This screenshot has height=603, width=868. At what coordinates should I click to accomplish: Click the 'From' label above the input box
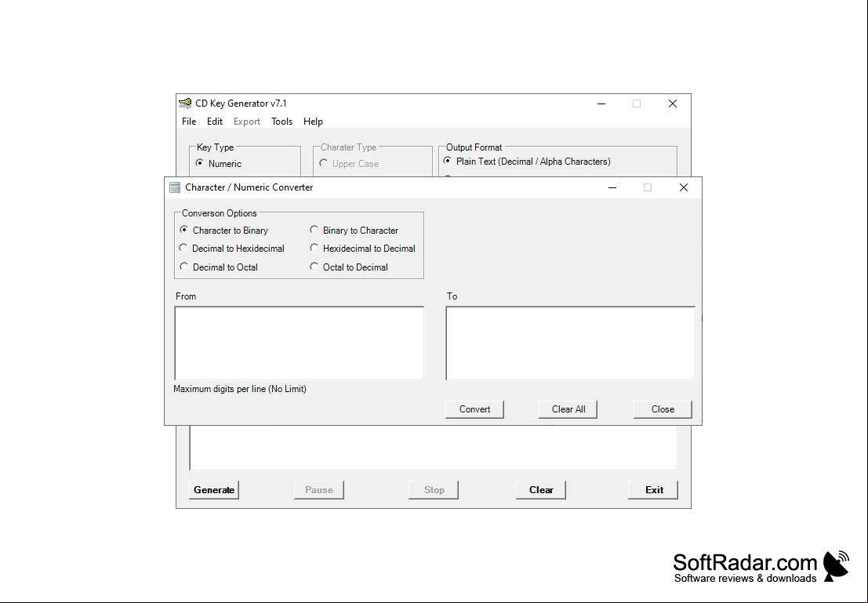coord(186,296)
